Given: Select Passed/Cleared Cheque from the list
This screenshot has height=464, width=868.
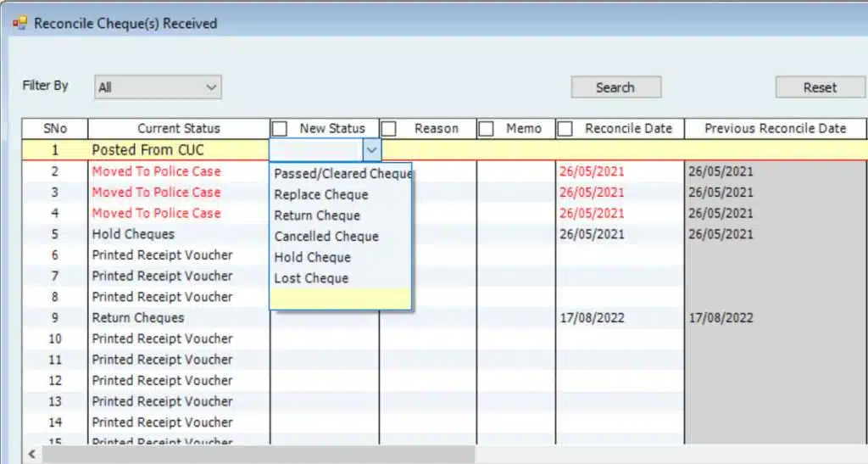Looking at the screenshot, I should pyautogui.click(x=341, y=174).
